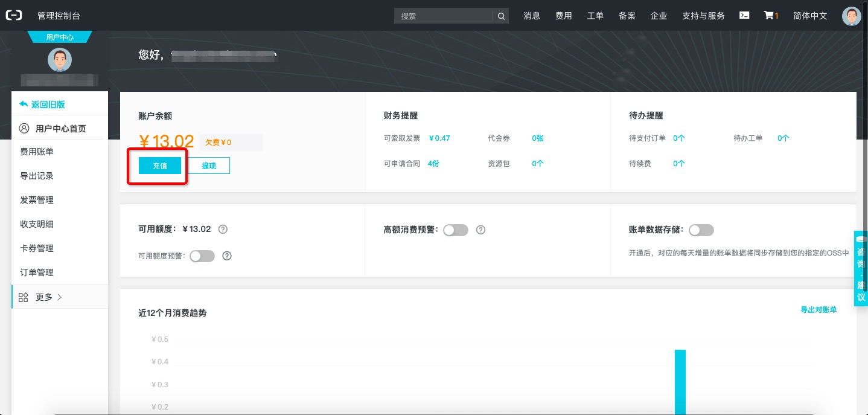Click the 近12个月消费趋势 heading

point(173,313)
